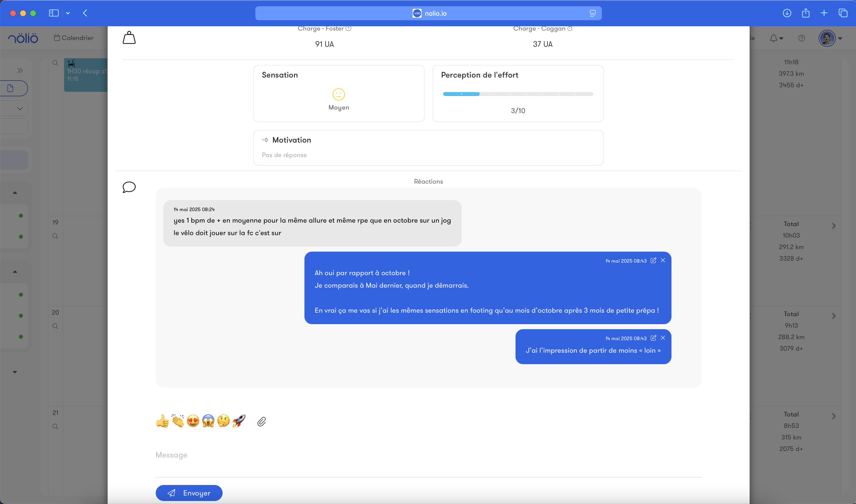
Task: Edit the 'Ah oui par rapport' message
Action: tap(653, 260)
